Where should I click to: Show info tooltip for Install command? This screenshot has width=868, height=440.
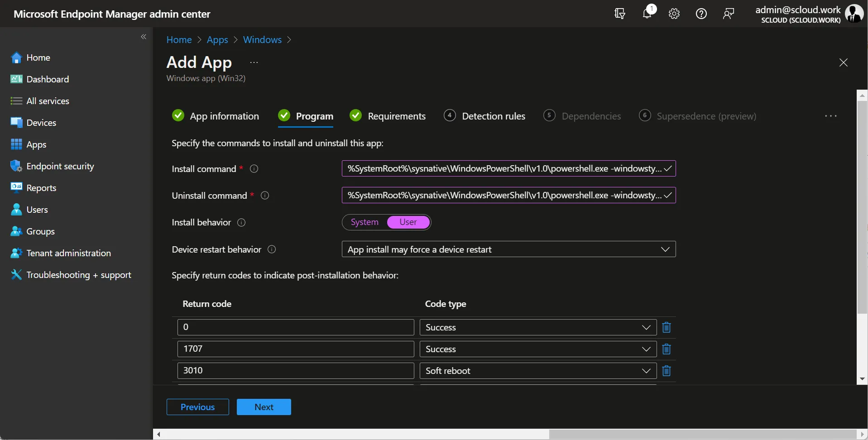tap(254, 169)
